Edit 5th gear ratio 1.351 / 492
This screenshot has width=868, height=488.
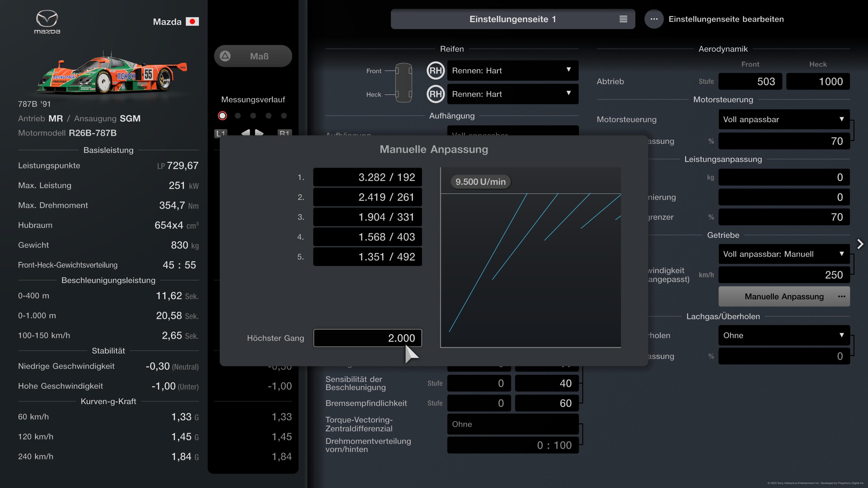point(367,257)
